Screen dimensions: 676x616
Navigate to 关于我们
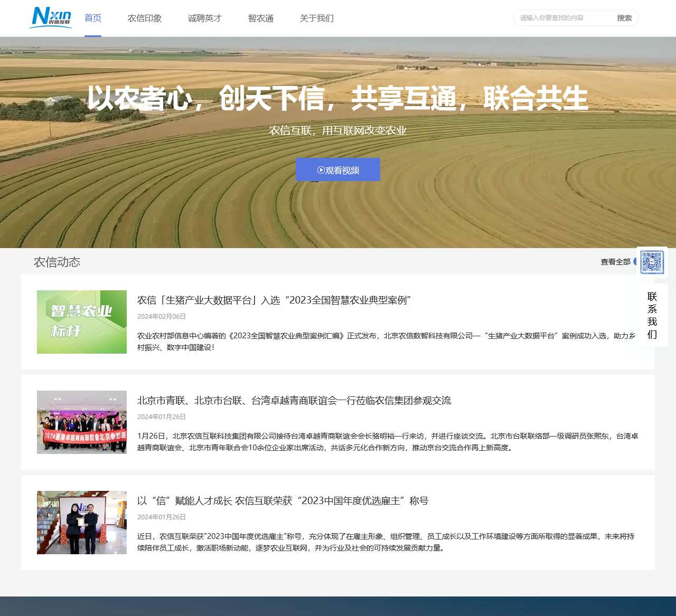tap(316, 18)
